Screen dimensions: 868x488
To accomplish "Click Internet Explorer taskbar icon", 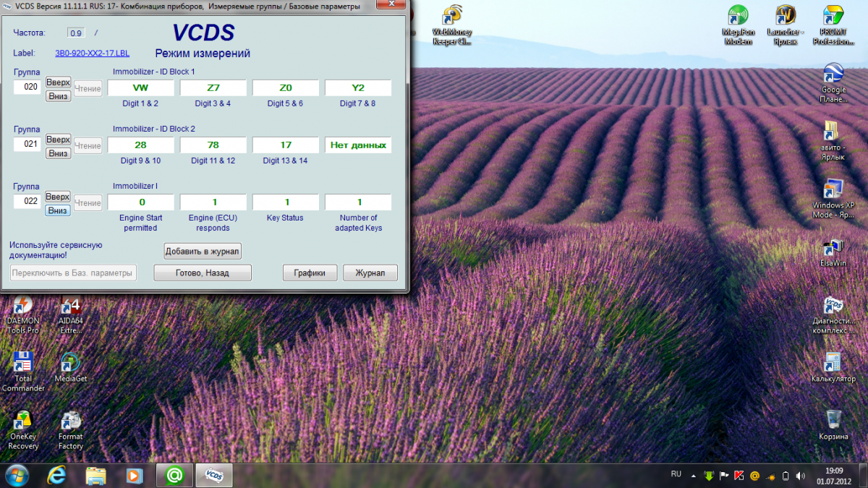I will pos(57,475).
